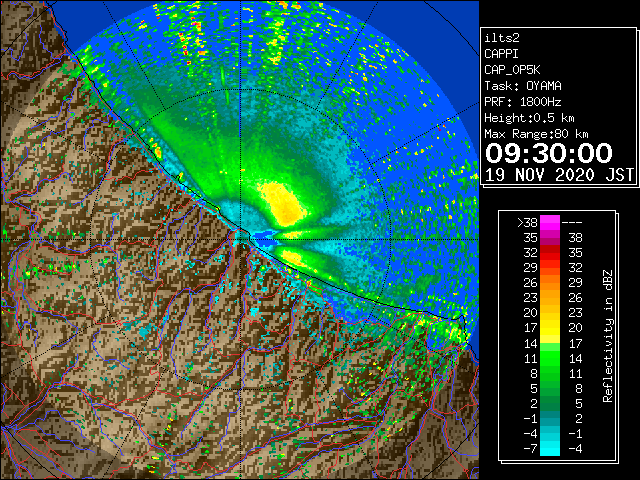Click the 'Height:0.5 km' line
640x480 pixels.
pos(529,118)
